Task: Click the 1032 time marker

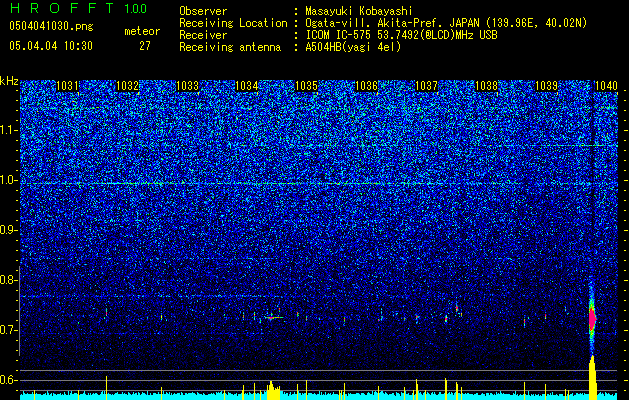Action: pyautogui.click(x=127, y=85)
